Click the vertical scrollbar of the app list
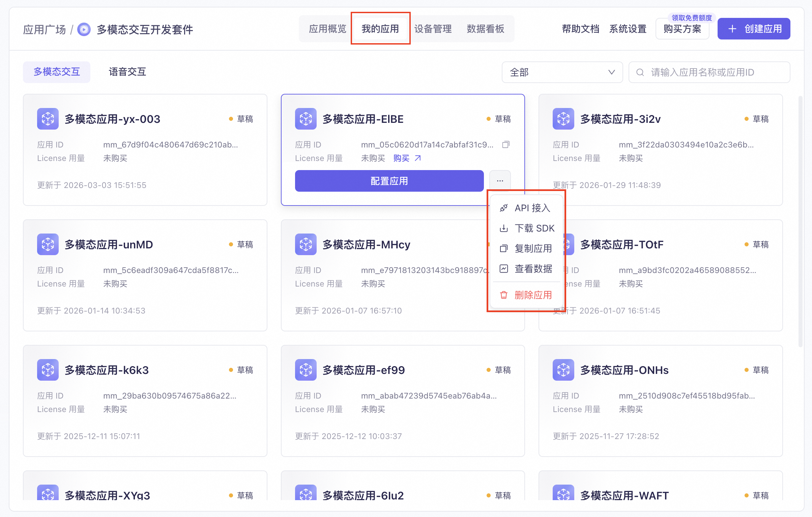Screen dimensions: 812x517 pos(801,221)
